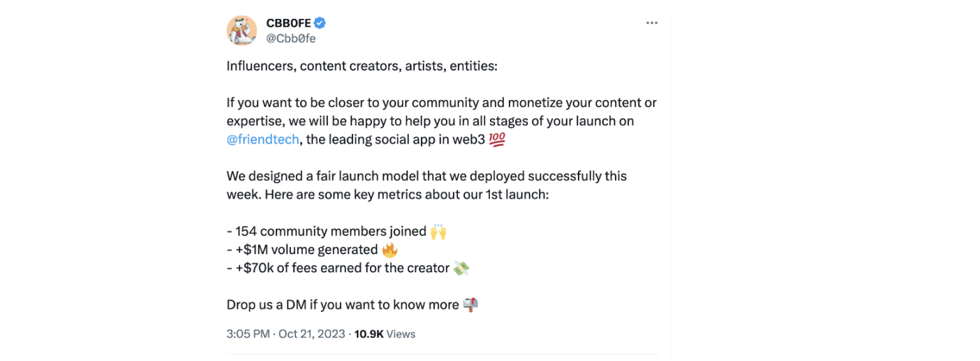Click the Oct 21, 2023 date
The height and width of the screenshot is (361, 980).
311,334
